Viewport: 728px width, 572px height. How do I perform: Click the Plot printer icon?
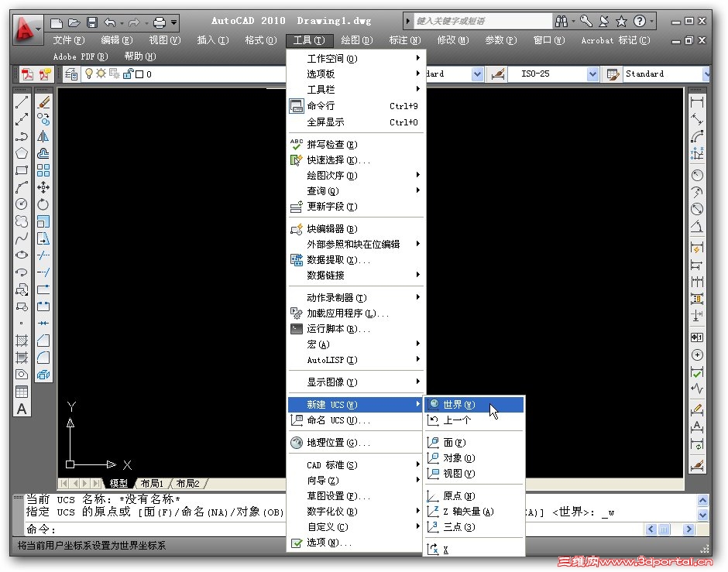click(x=160, y=22)
